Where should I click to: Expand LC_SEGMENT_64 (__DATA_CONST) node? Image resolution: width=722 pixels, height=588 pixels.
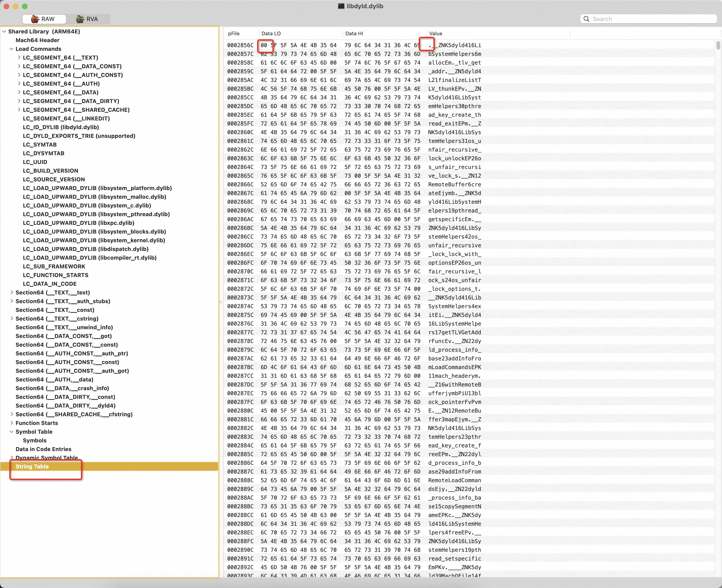pos(19,66)
